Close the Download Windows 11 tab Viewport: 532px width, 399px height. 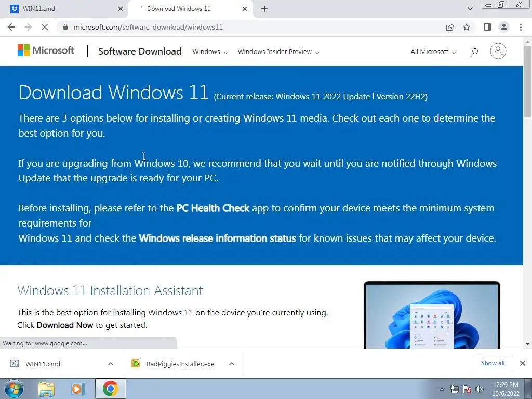tap(245, 9)
